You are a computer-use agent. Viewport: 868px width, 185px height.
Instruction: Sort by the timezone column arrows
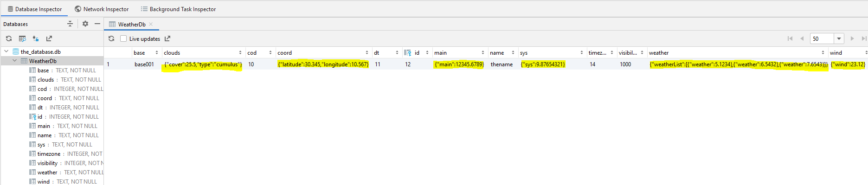[x=612, y=53]
